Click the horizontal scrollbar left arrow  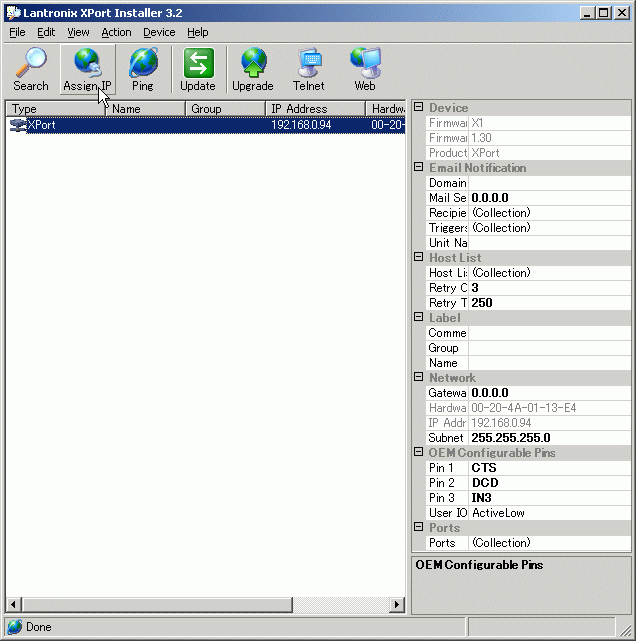coord(13,605)
